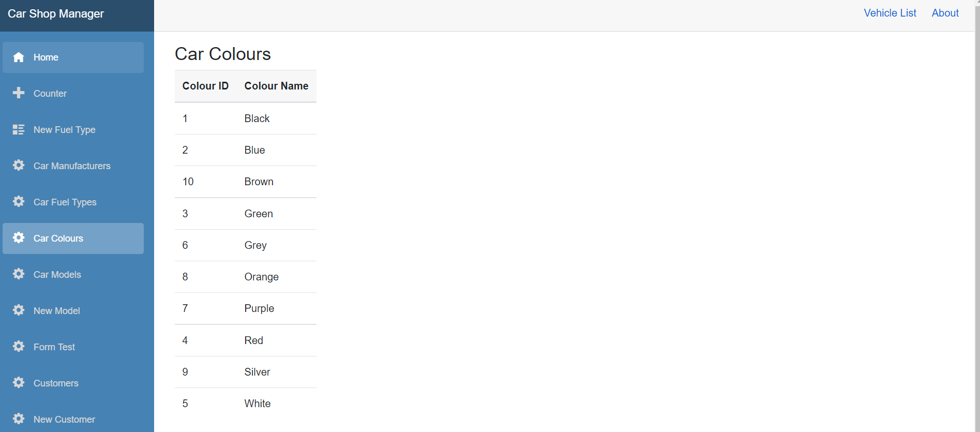Click the Colour Name column header
Image resolution: width=980 pixels, height=432 pixels.
(x=276, y=86)
